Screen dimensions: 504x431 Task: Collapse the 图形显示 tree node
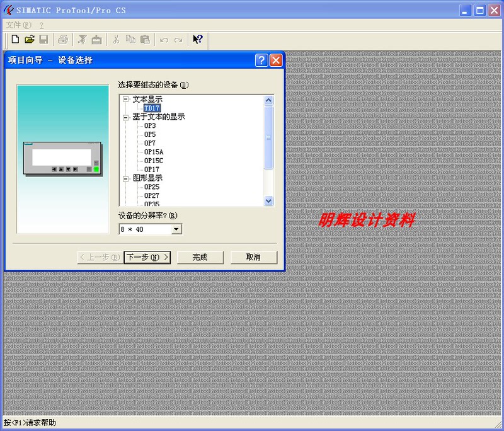(x=125, y=179)
